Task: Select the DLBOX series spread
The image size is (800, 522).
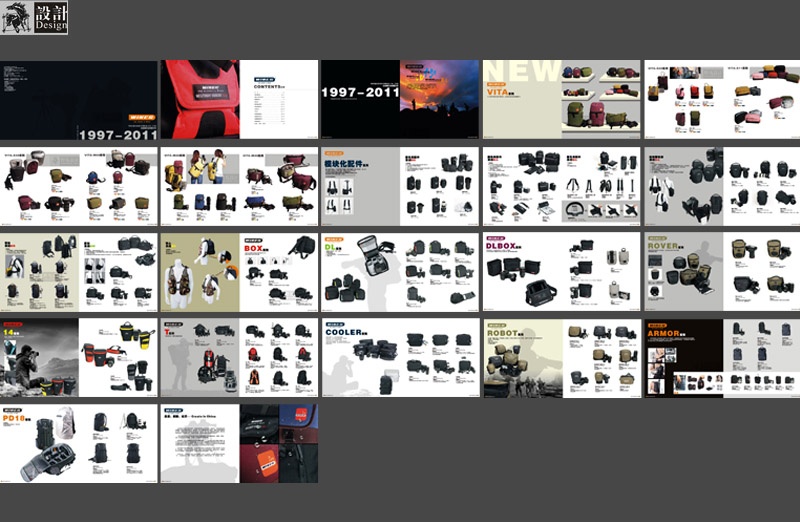Action: (562, 272)
